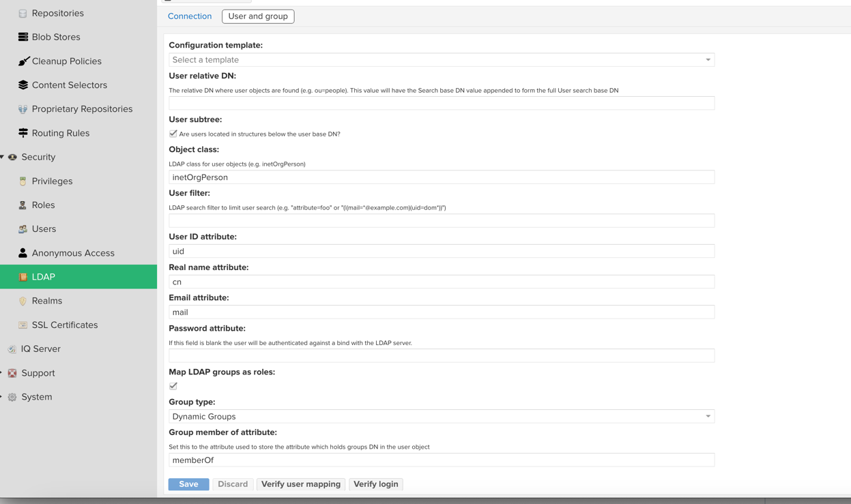The height and width of the screenshot is (504, 851).
Task: Click the Email attribute mail field
Action: 442,312
